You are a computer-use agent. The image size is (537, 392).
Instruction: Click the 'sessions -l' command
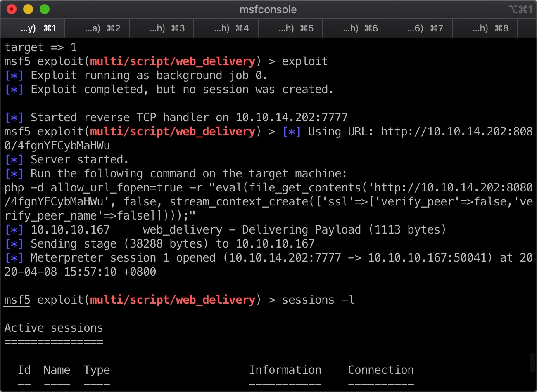point(318,300)
